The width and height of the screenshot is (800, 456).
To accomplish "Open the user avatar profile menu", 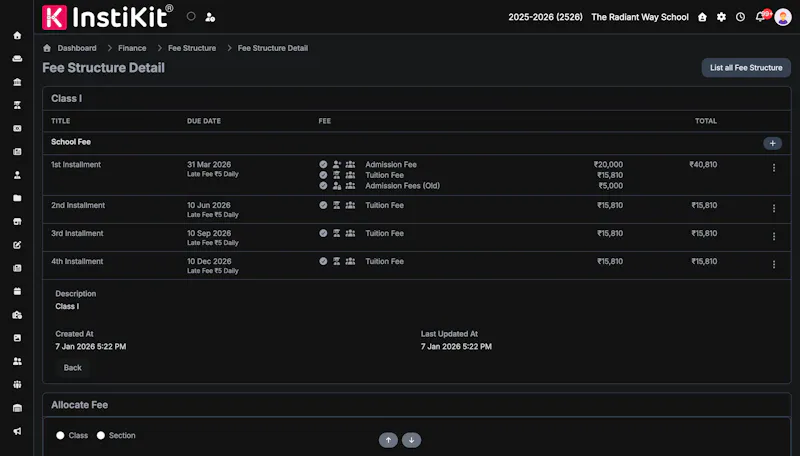I will click(x=783, y=17).
